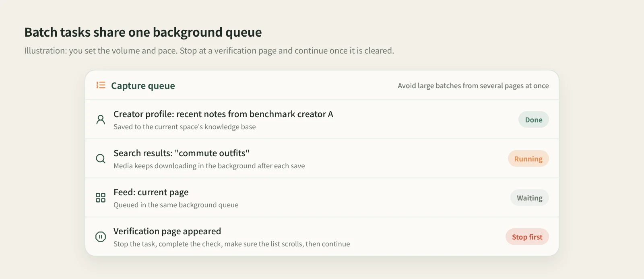The width and height of the screenshot is (644, 279).
Task: Open the Creator profile benchmark creator A row
Action: point(322,120)
